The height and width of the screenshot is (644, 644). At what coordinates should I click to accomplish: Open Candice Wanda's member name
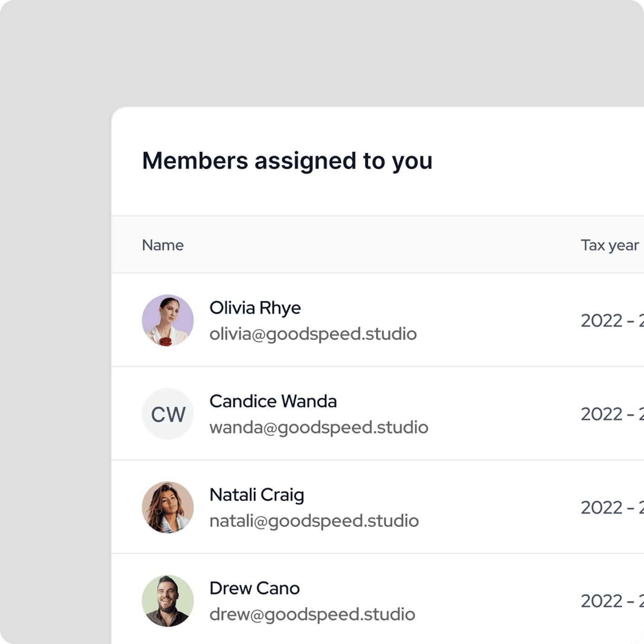(273, 401)
